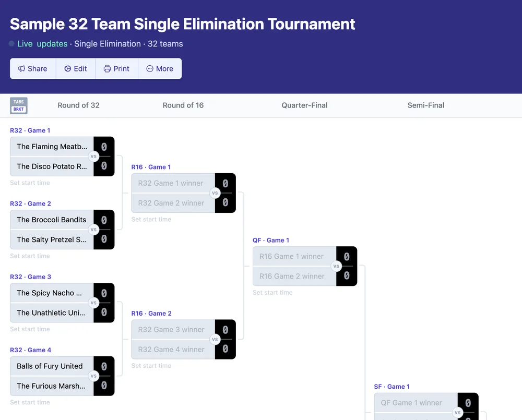Viewport: 522px width, 420px height.
Task: Click the Live updates indicator dot
Action: pos(11,44)
